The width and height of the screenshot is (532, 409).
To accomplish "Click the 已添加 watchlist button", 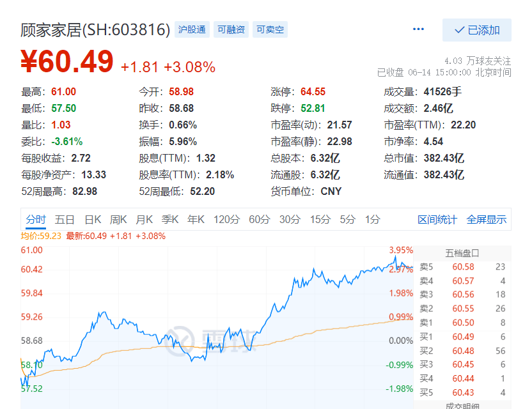I will pos(477,30).
